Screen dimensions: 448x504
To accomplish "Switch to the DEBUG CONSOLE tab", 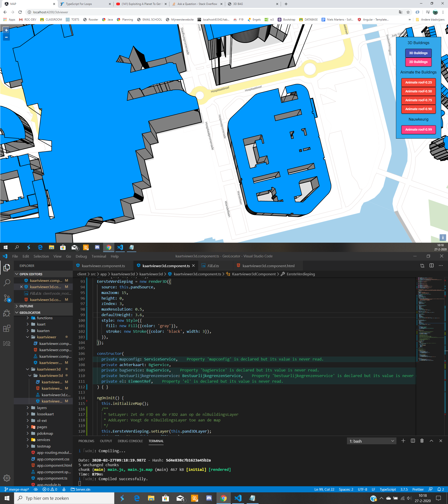I will click(130, 441).
